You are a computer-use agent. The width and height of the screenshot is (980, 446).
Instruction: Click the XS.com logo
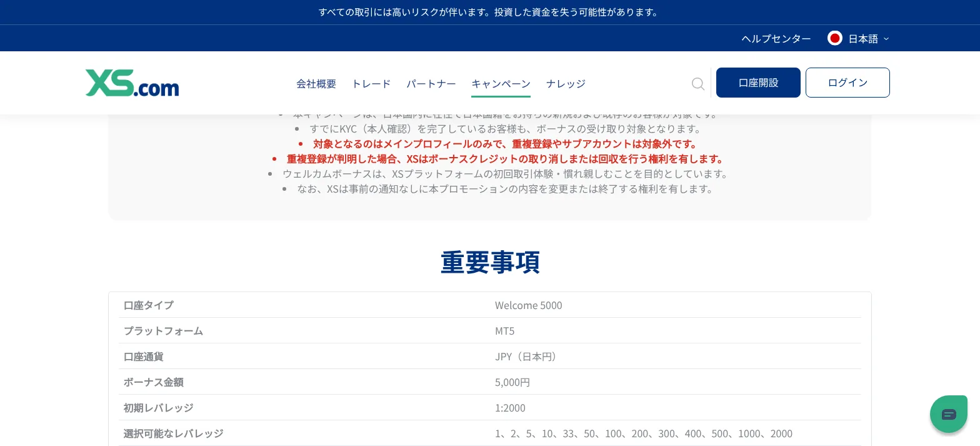[132, 83]
